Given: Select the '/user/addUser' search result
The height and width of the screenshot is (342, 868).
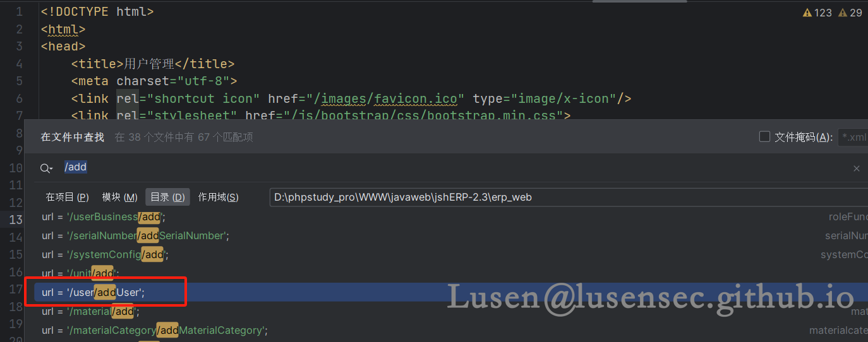Looking at the screenshot, I should [x=93, y=292].
